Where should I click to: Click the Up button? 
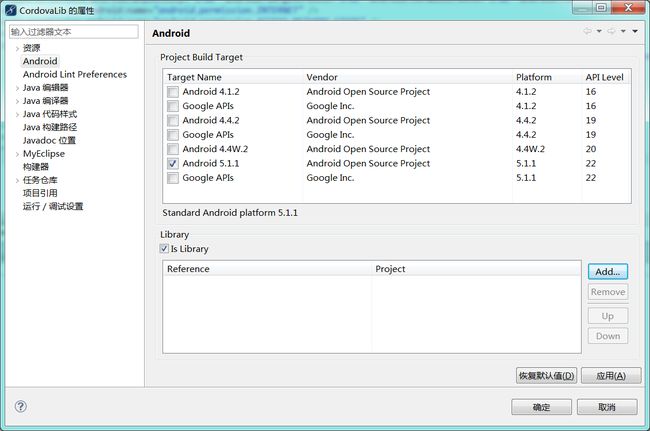(x=608, y=316)
